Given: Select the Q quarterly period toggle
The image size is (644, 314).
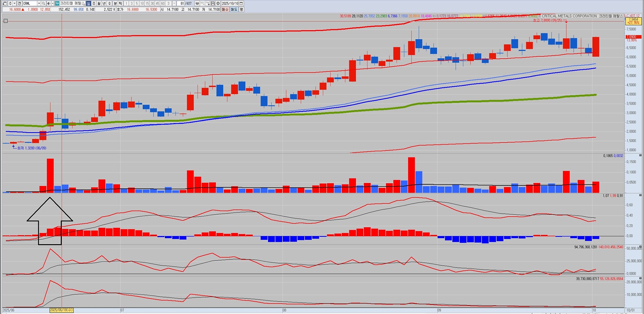Looking at the screenshot, I should (x=109, y=3).
